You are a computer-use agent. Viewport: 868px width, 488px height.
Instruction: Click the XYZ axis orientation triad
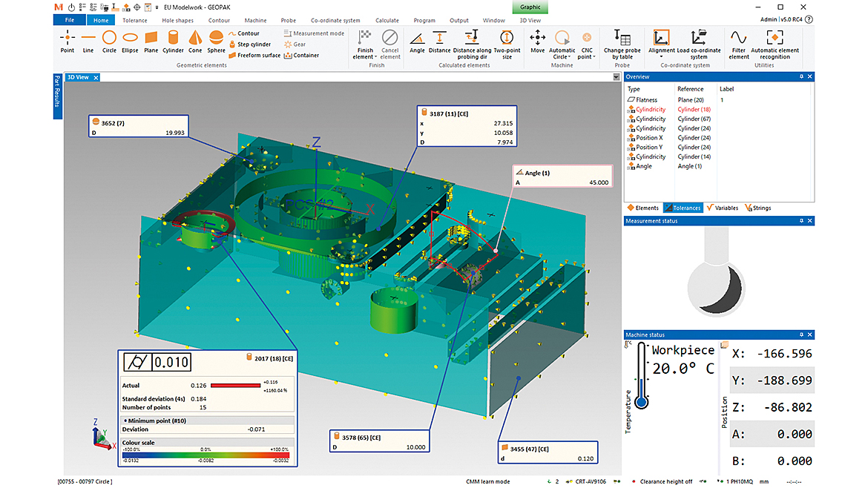[x=102, y=435]
